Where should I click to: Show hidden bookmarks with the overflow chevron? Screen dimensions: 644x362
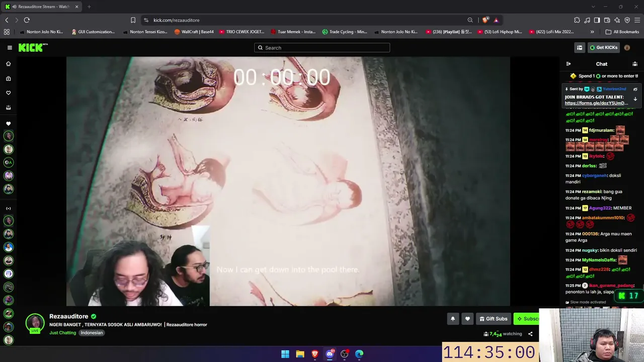click(x=592, y=32)
